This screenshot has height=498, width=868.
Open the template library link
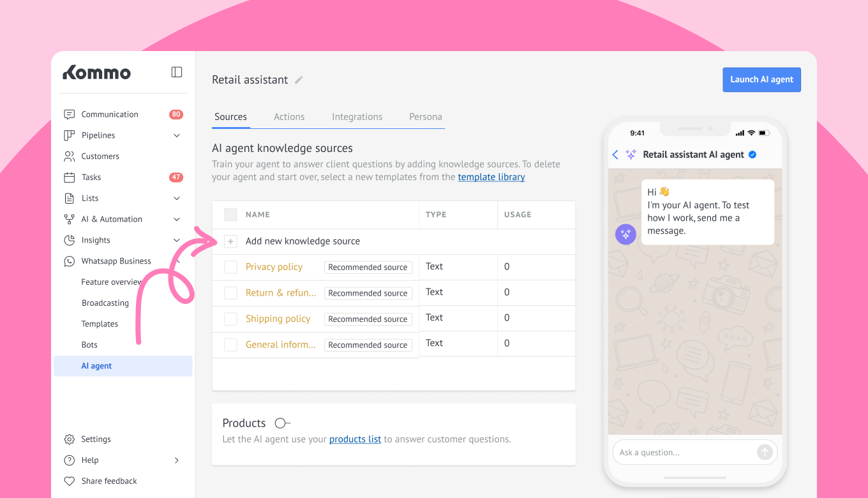pyautogui.click(x=491, y=177)
